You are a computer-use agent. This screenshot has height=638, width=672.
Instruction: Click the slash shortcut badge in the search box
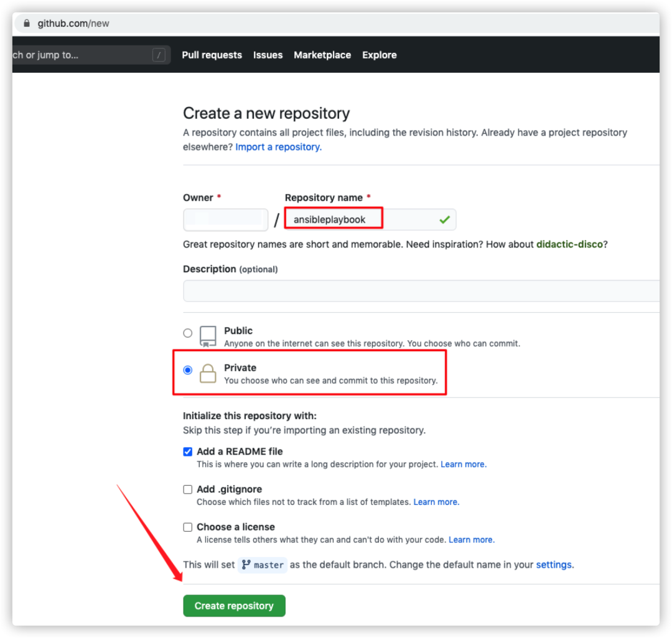(x=159, y=55)
